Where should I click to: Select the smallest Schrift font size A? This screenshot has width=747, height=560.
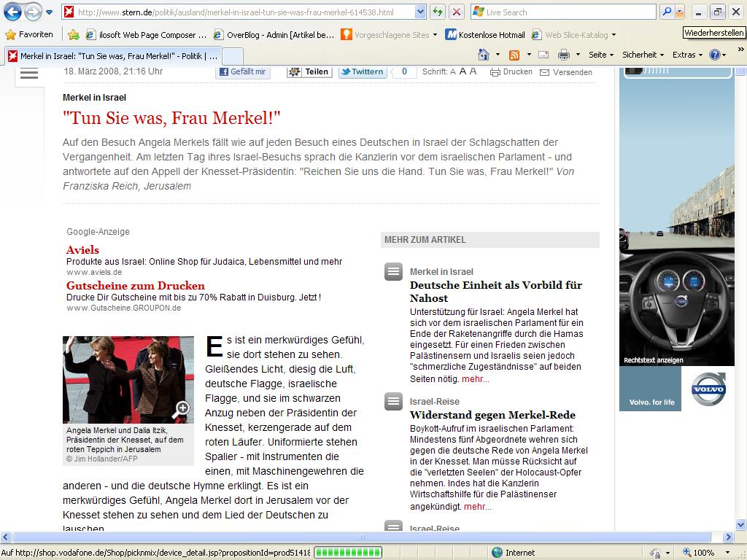(x=453, y=72)
